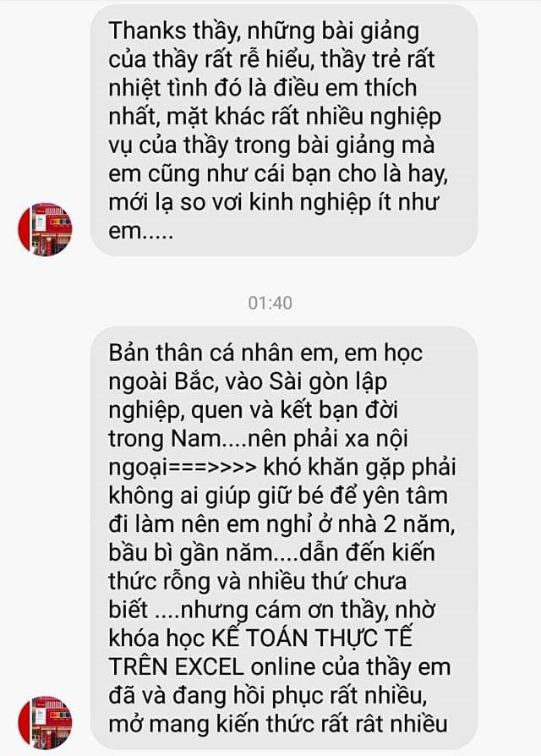Click the phrase 'nhưng cám ơn thầy'

[284, 610]
